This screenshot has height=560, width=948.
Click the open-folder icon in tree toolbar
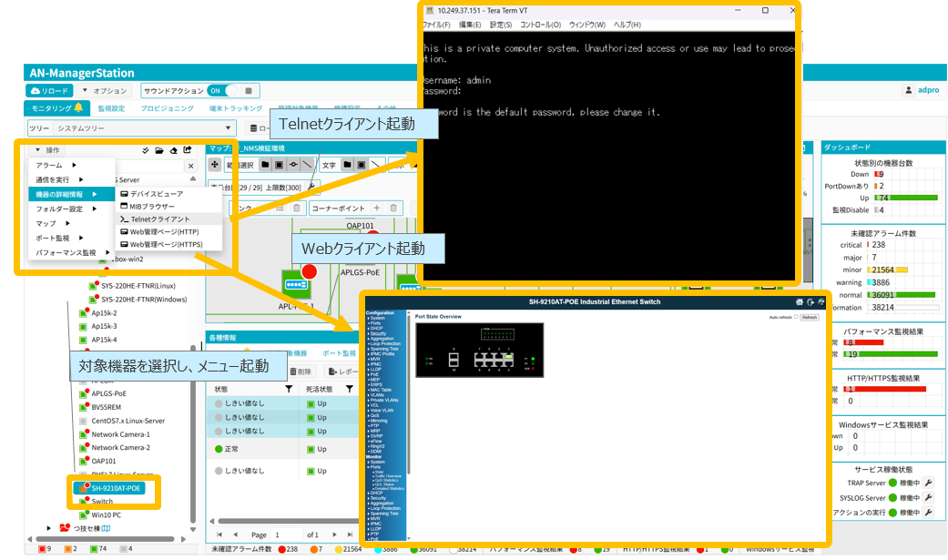[x=159, y=150]
